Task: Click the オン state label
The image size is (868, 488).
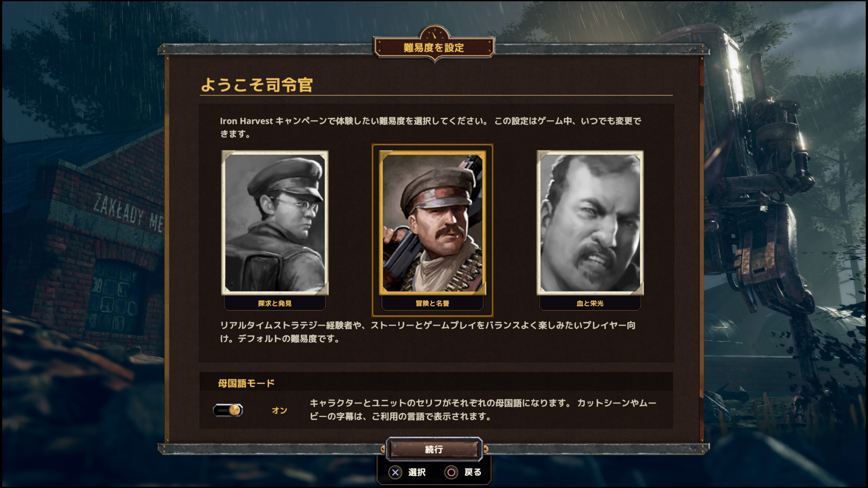Action: [279, 410]
